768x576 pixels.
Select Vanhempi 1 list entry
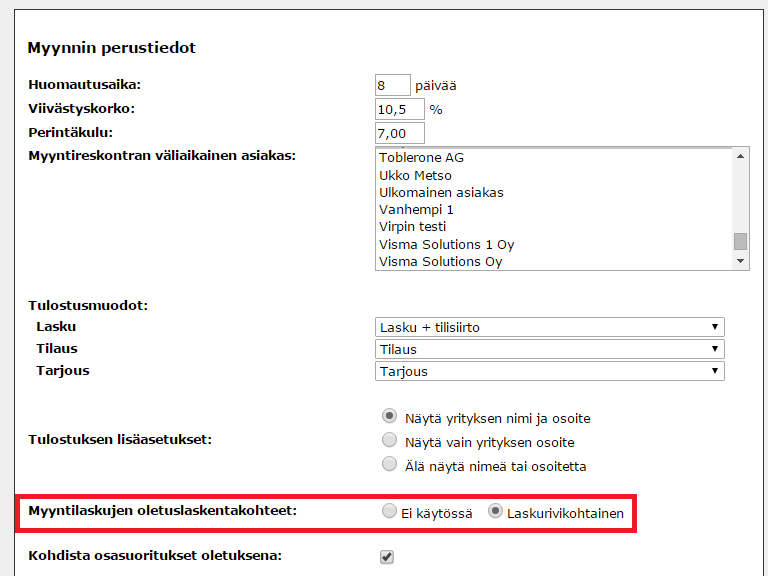click(x=416, y=210)
